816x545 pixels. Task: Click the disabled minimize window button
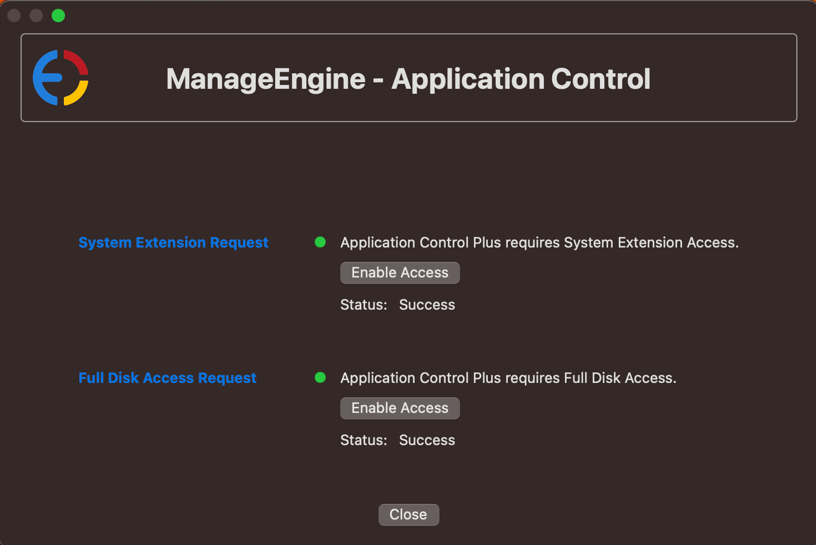[36, 15]
